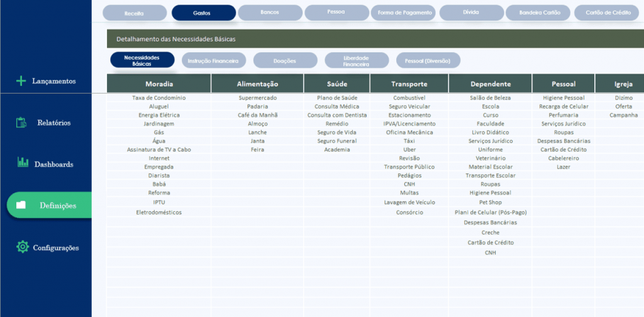644x317 pixels.
Task: Select the Pet Shop entry
Action: pyautogui.click(x=491, y=203)
